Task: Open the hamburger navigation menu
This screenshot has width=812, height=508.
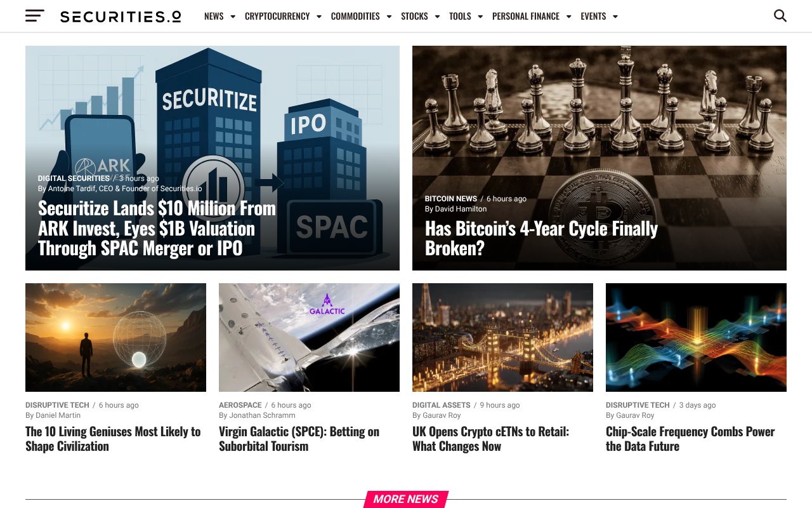Action: pos(34,16)
